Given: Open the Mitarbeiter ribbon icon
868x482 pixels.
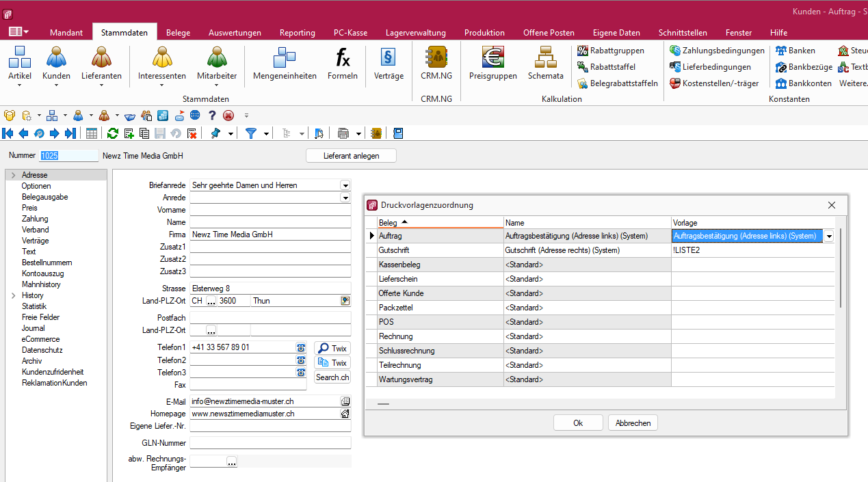Looking at the screenshot, I should [x=217, y=65].
